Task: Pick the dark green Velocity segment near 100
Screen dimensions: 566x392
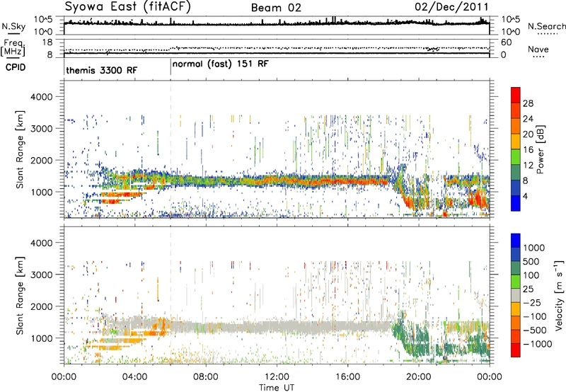Action: [x=516, y=268]
